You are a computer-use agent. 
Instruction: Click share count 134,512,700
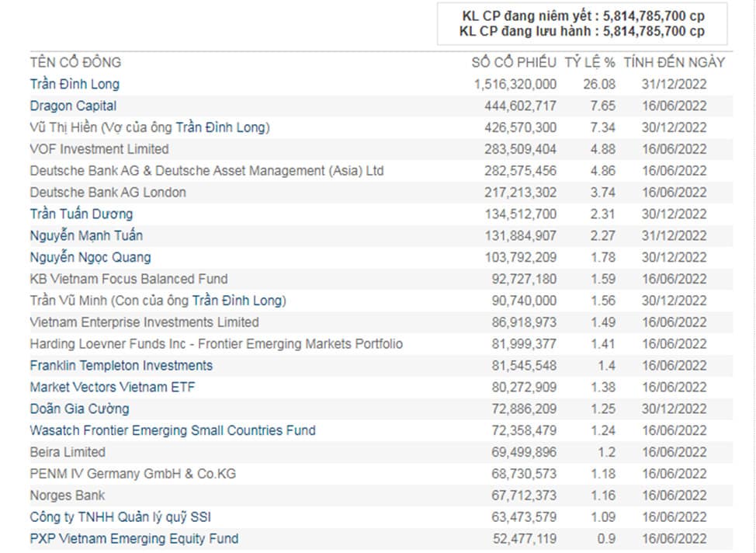521,214
